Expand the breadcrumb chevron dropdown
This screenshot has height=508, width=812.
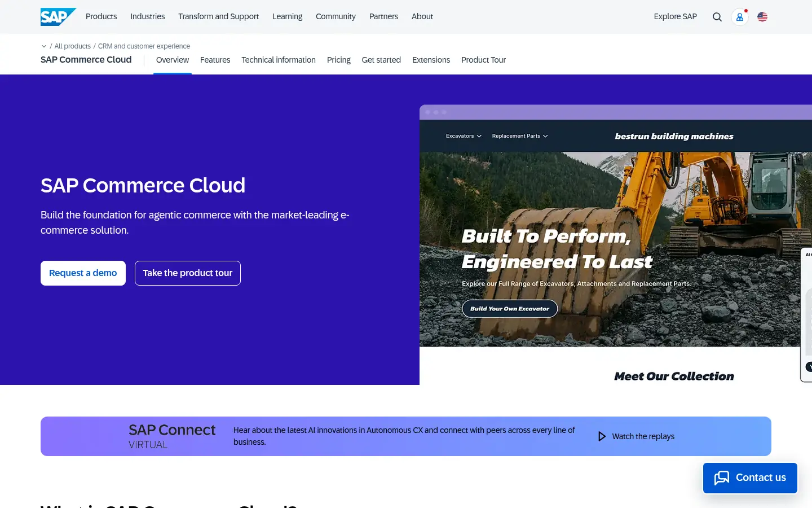click(44, 46)
